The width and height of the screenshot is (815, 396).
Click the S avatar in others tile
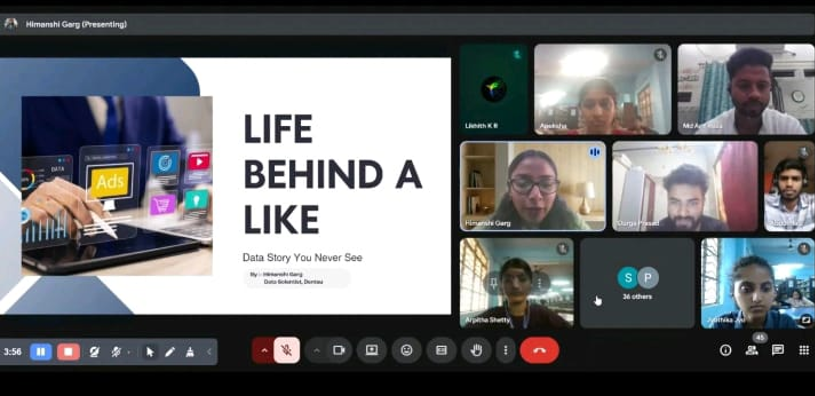[627, 278]
